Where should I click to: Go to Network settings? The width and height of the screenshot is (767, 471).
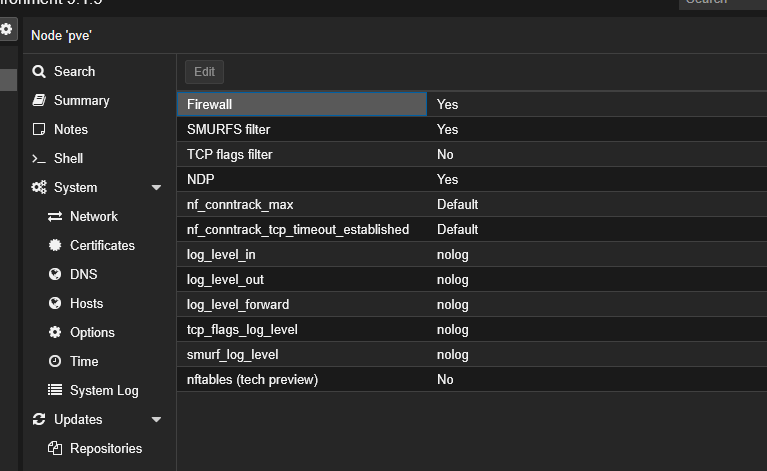click(94, 216)
